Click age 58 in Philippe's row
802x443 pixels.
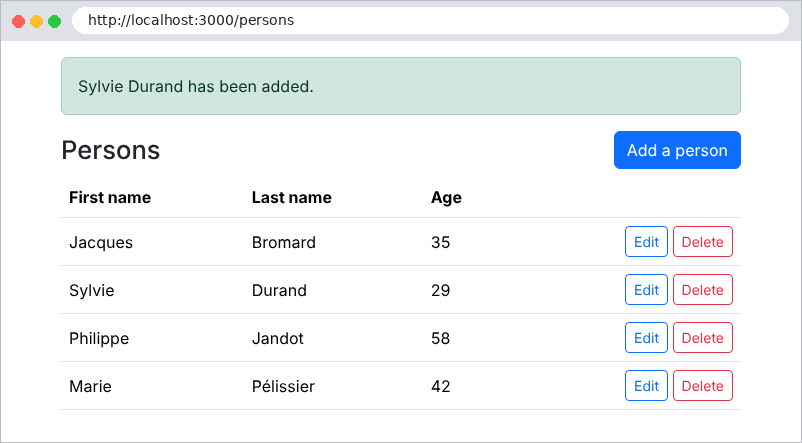(x=440, y=338)
